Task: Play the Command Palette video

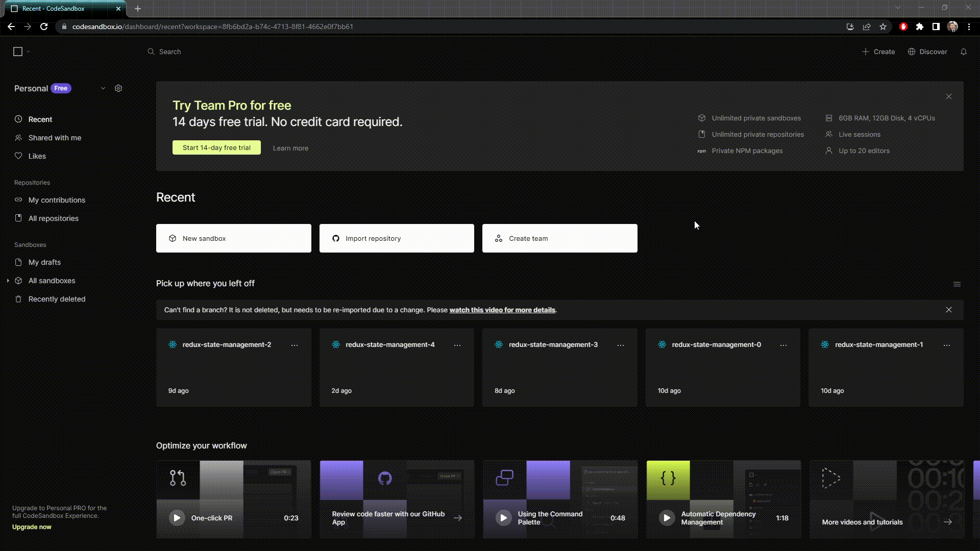Action: pos(503,518)
